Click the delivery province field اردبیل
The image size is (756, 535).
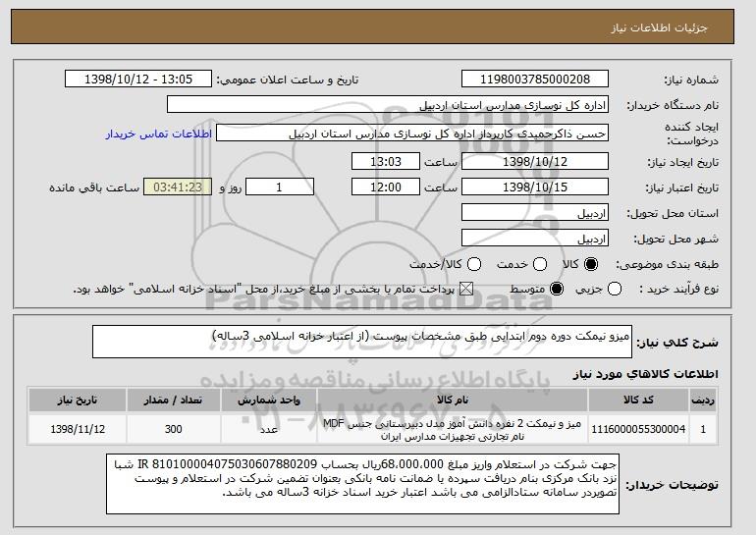coord(535,213)
